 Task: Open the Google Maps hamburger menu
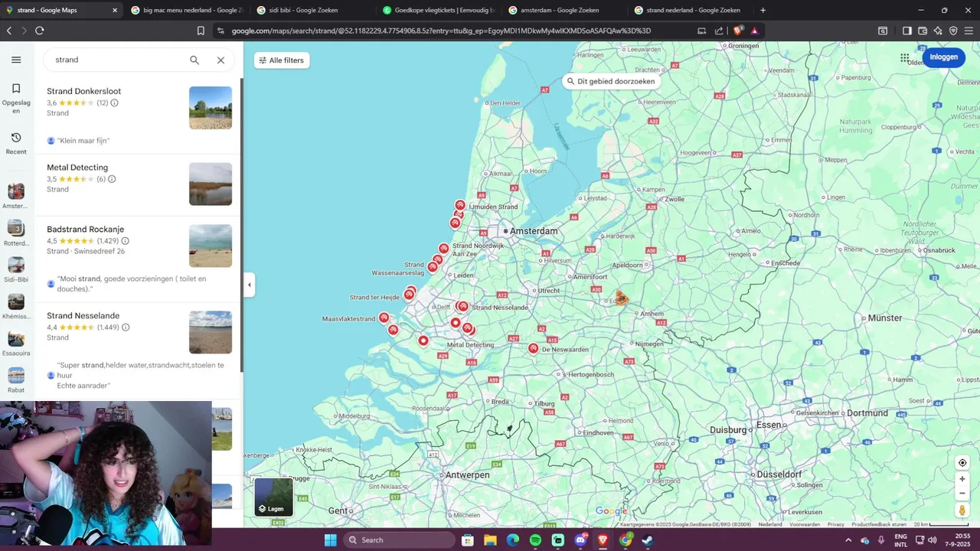coord(16,60)
